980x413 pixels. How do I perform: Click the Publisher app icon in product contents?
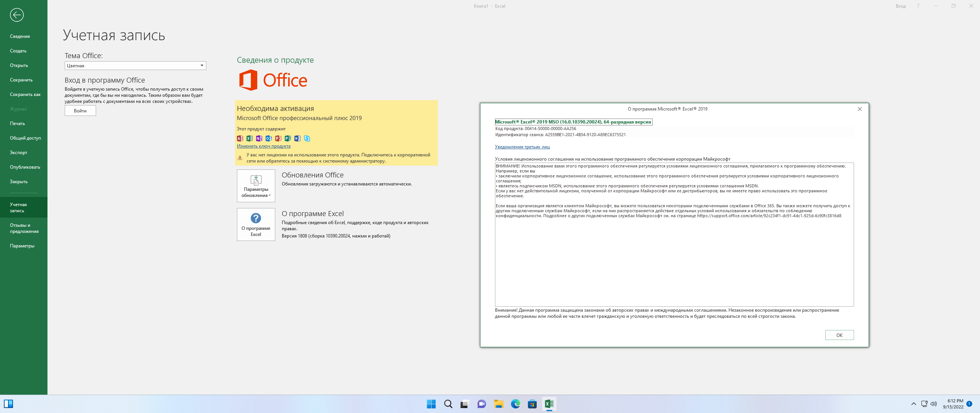pos(288,138)
